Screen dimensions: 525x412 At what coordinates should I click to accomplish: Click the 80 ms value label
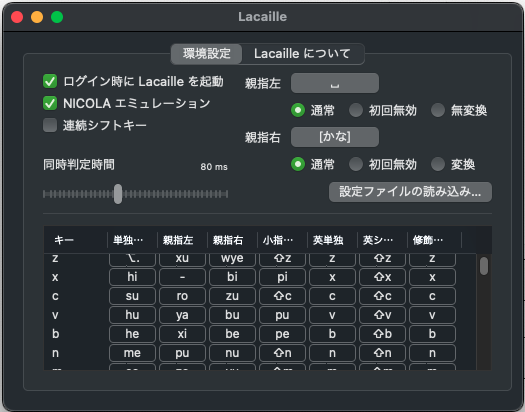click(214, 167)
